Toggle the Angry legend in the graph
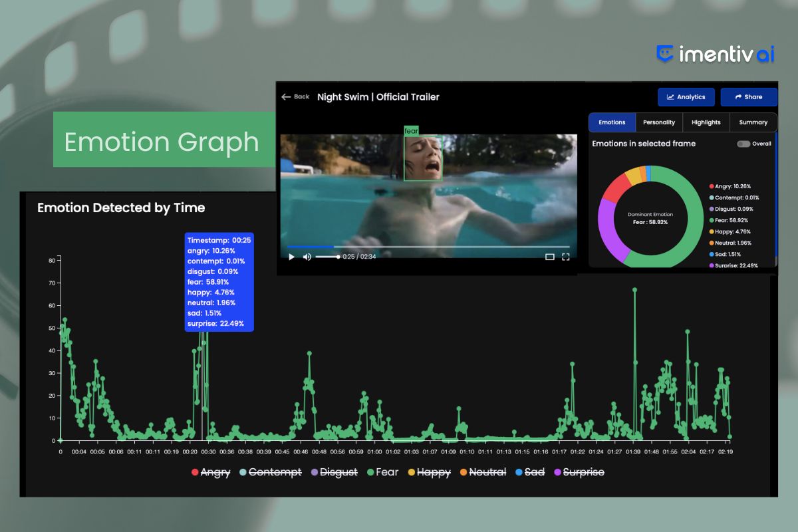This screenshot has width=798, height=532. tap(211, 472)
